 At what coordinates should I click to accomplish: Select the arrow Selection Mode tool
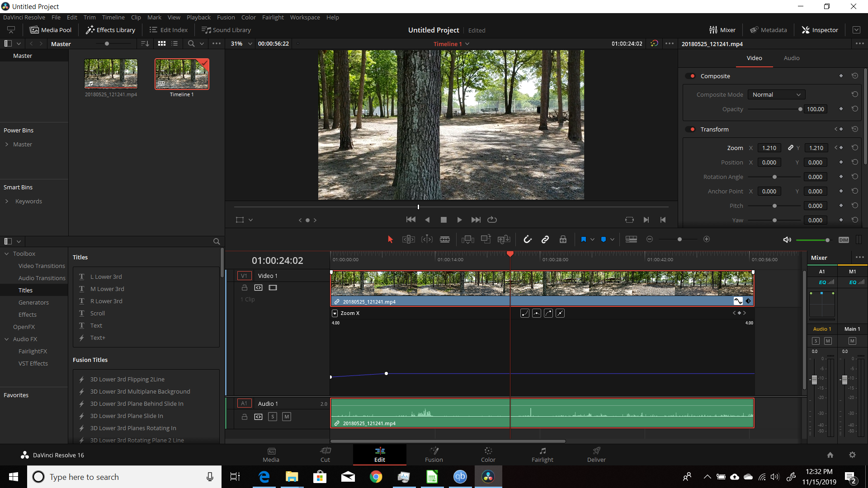(390, 239)
